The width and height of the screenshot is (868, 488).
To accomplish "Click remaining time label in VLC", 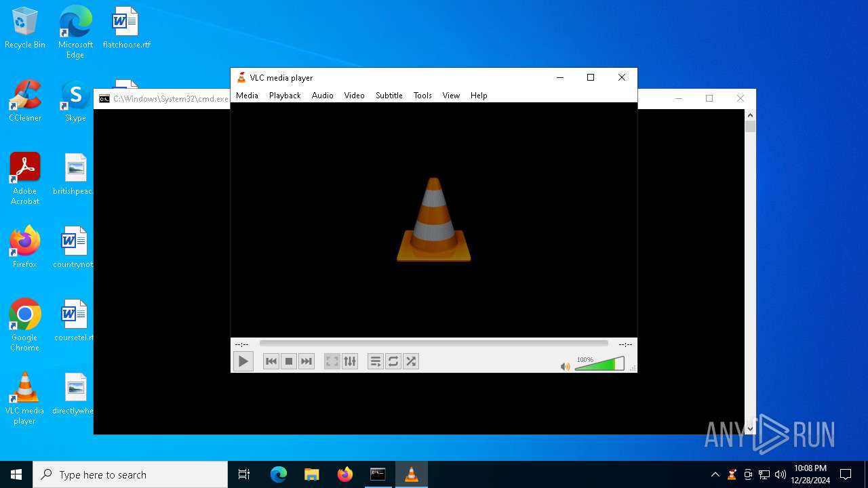I will pos(625,344).
